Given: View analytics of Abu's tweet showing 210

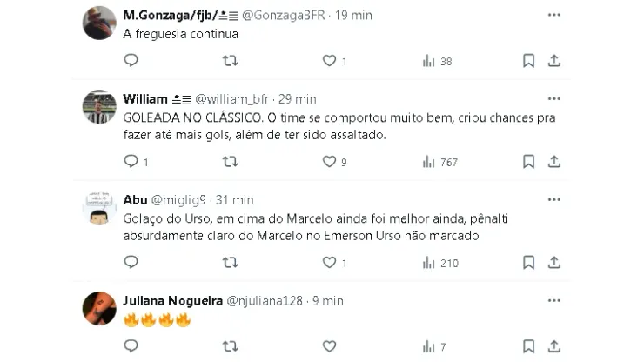Looking at the screenshot, I should [x=428, y=262].
